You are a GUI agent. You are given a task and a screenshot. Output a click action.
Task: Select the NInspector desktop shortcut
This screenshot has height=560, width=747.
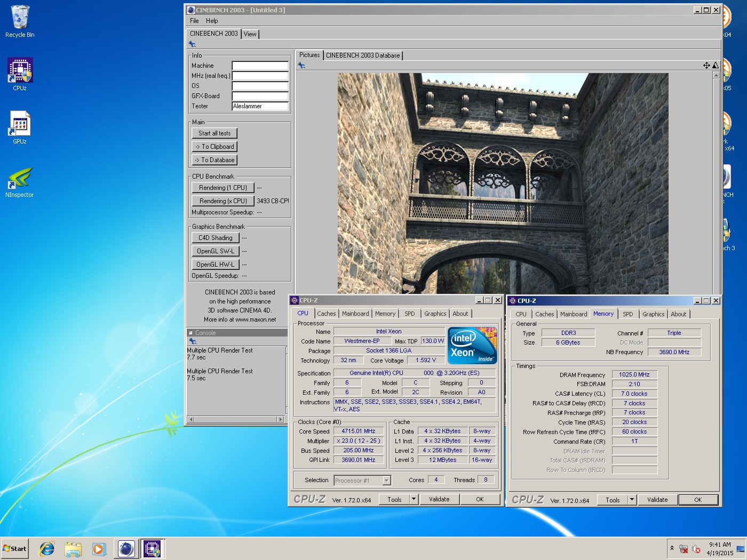20,182
